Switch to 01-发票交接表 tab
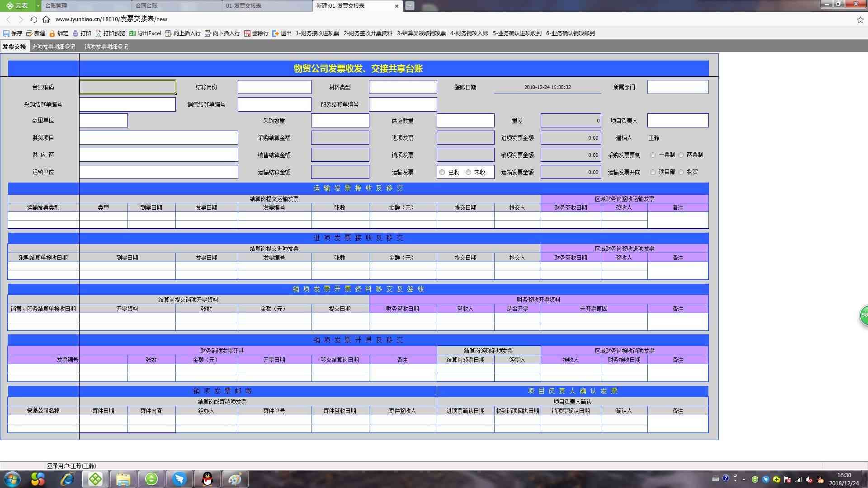Screen dimensions: 868x488 click(x=268, y=6)
